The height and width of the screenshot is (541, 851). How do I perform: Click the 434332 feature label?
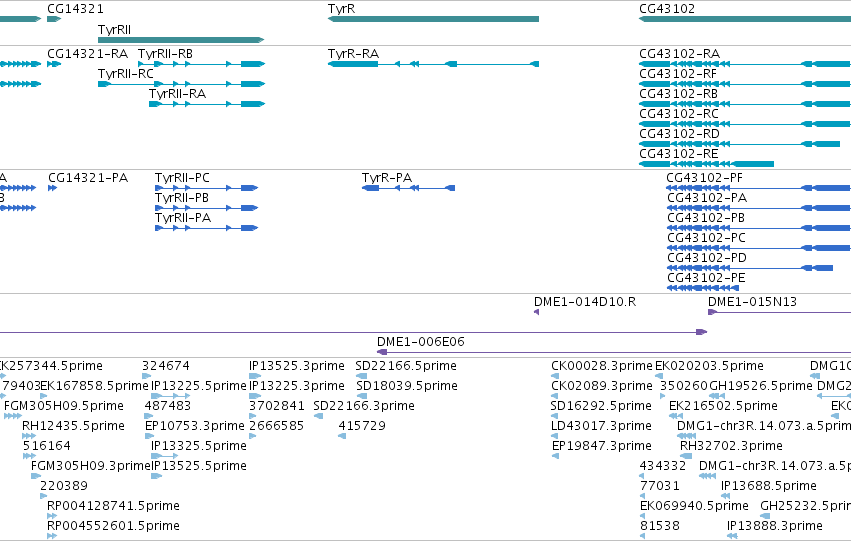663,467
